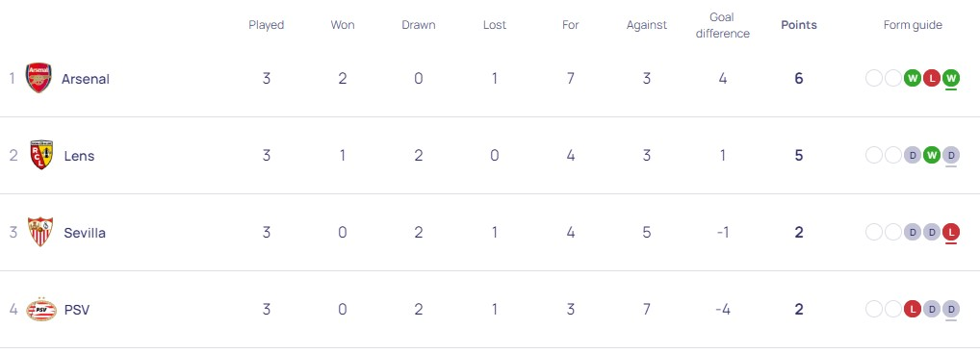Click the Arsenal club crest

pos(39,78)
